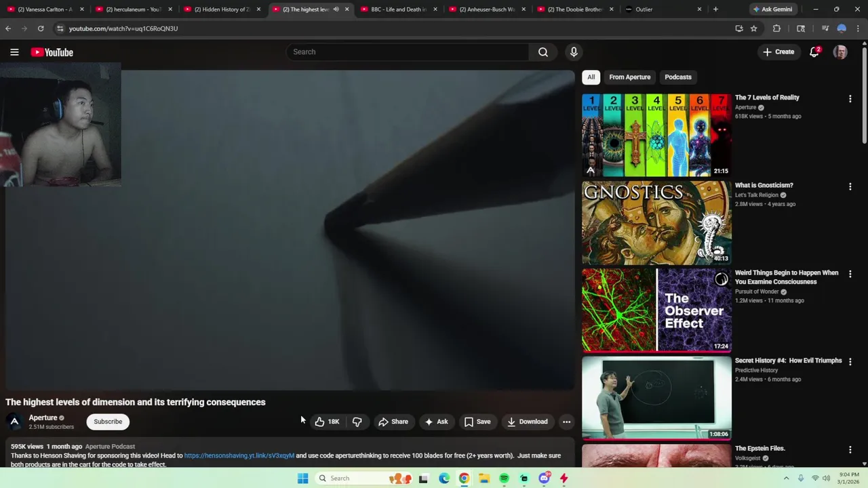Open the hensonshaving.yt.link sponsor link
This screenshot has width=868, height=488.
[239, 455]
